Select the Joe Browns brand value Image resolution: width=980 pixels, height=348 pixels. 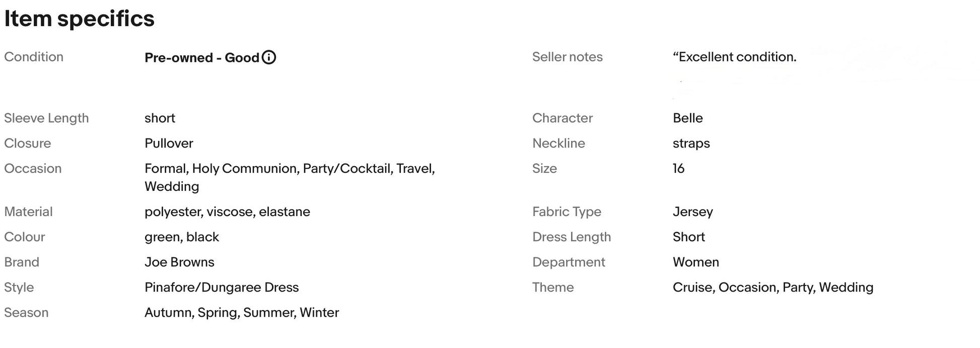(x=179, y=262)
